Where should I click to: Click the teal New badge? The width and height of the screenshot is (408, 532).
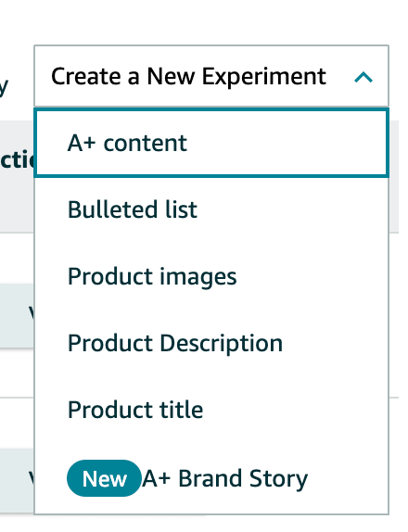(x=104, y=478)
